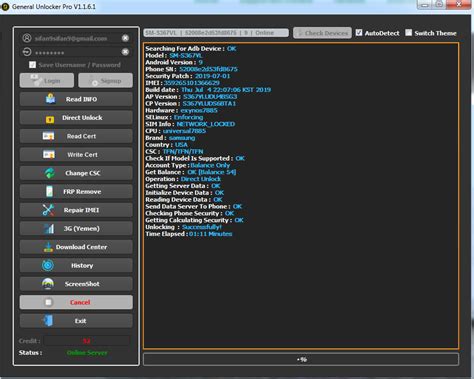The height and width of the screenshot is (379, 474).
Task: Toggle the AutoDetect checkbox
Action: coord(359,33)
